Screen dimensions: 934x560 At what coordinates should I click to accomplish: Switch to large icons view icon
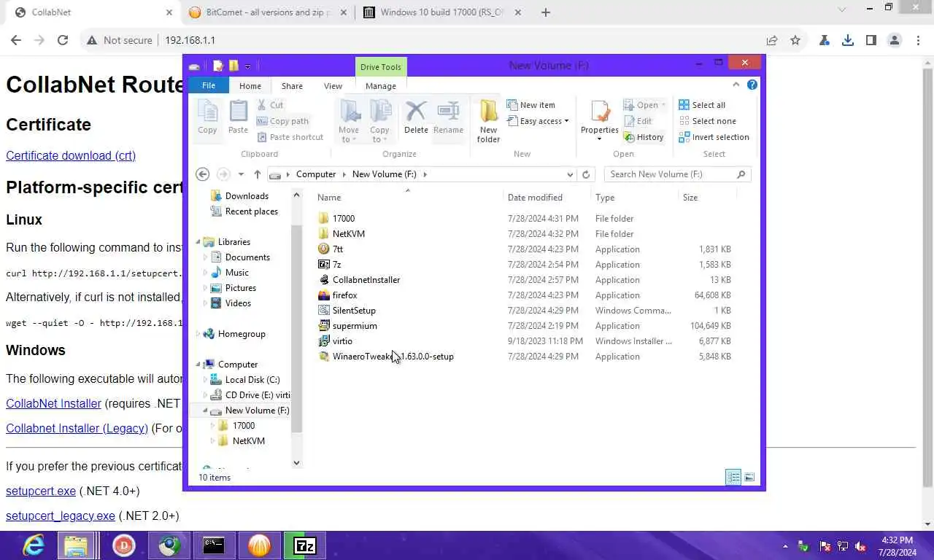[749, 477]
